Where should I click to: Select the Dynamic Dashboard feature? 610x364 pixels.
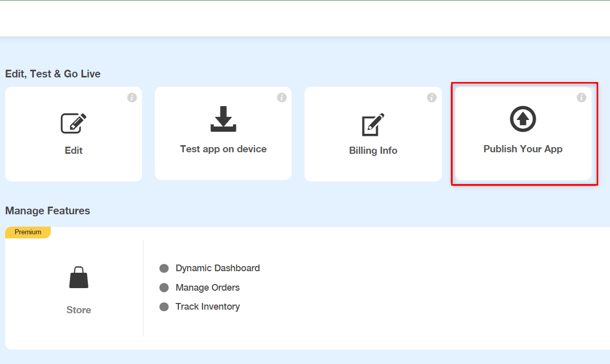[217, 268]
